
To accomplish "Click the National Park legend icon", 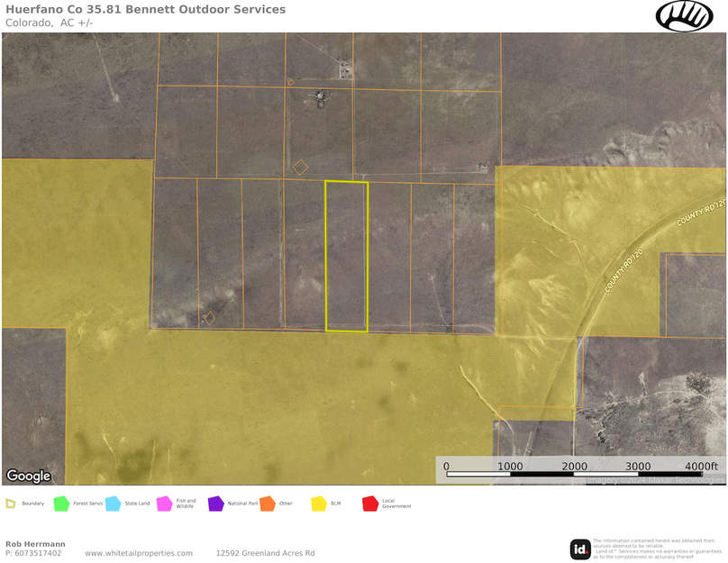I will tap(215, 504).
